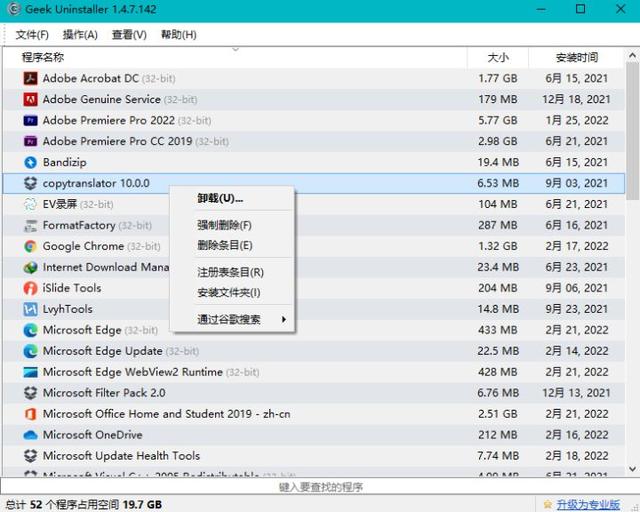This screenshot has height=512, width=640.
Task: Click the Adobe Premiere Pro 2022 icon
Action: pyautogui.click(x=30, y=120)
